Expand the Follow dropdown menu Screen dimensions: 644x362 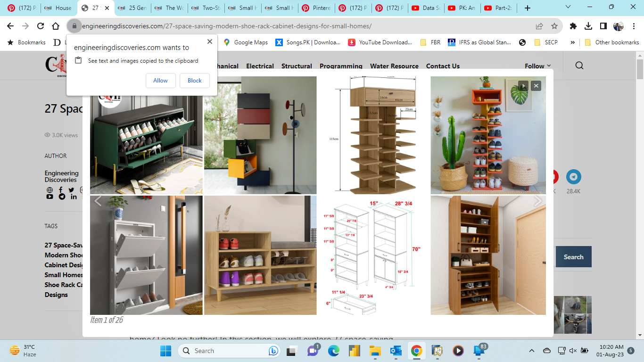pyautogui.click(x=537, y=66)
